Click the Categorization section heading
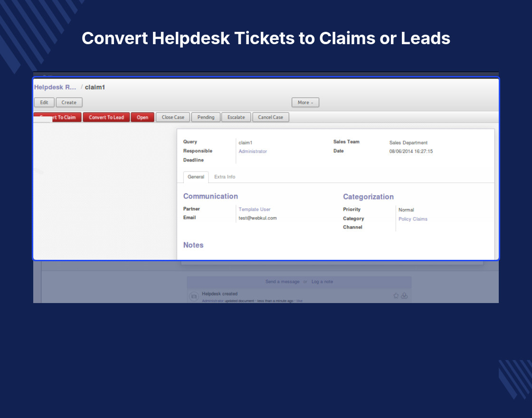 pos(368,197)
